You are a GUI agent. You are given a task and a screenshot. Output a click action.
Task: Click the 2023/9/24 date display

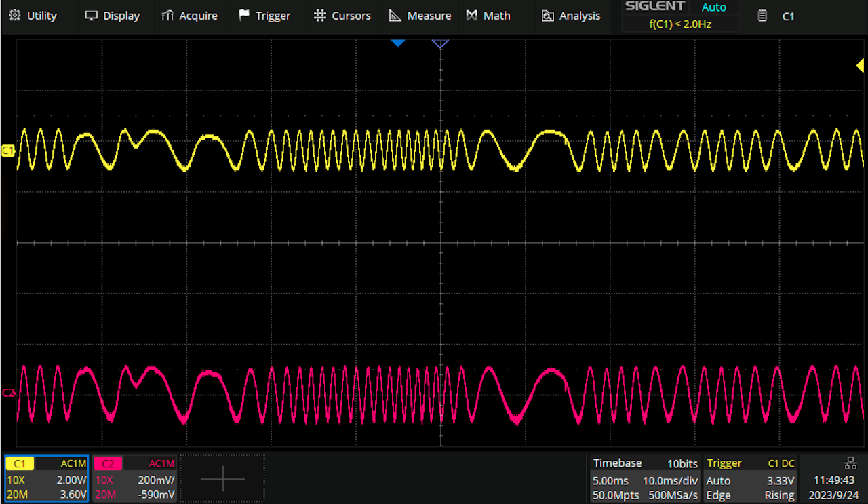[834, 495]
